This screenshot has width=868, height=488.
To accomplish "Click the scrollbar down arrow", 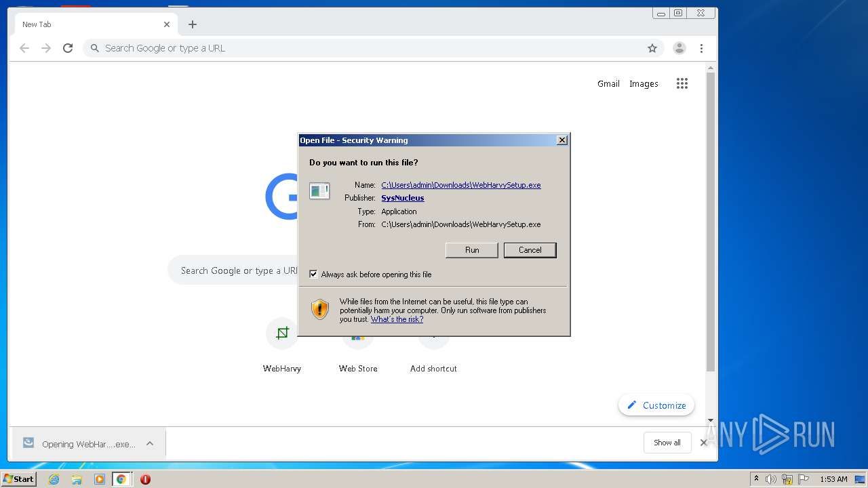I will (711, 420).
